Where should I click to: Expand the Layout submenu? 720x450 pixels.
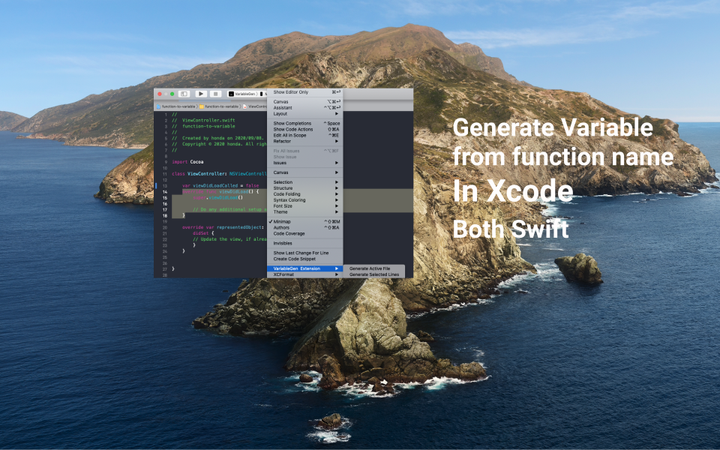click(x=305, y=113)
